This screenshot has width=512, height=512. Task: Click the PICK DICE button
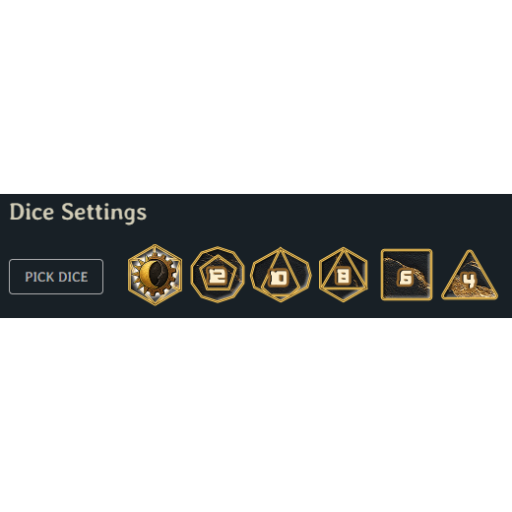pos(56,277)
